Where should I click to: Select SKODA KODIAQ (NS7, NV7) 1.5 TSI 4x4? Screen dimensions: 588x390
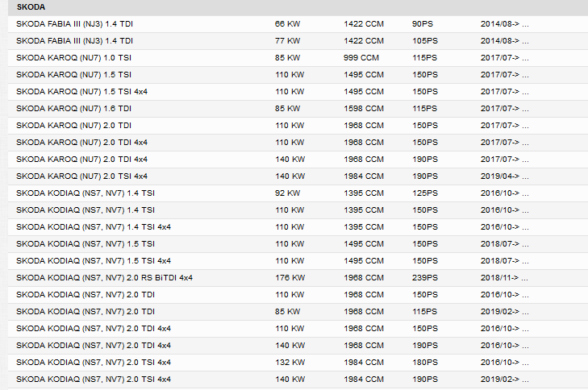[x=94, y=261]
